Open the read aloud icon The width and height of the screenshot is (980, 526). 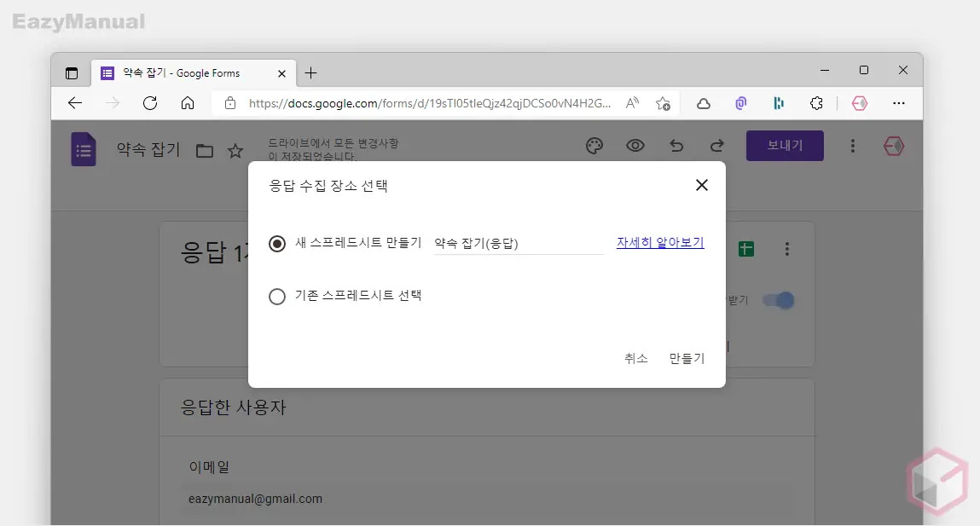coord(633,103)
